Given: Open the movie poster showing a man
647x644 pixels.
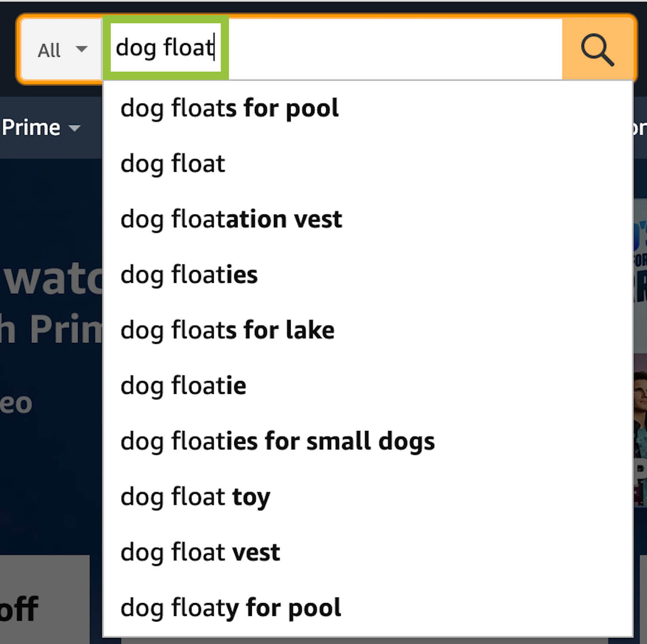Looking at the screenshot, I should [640, 431].
